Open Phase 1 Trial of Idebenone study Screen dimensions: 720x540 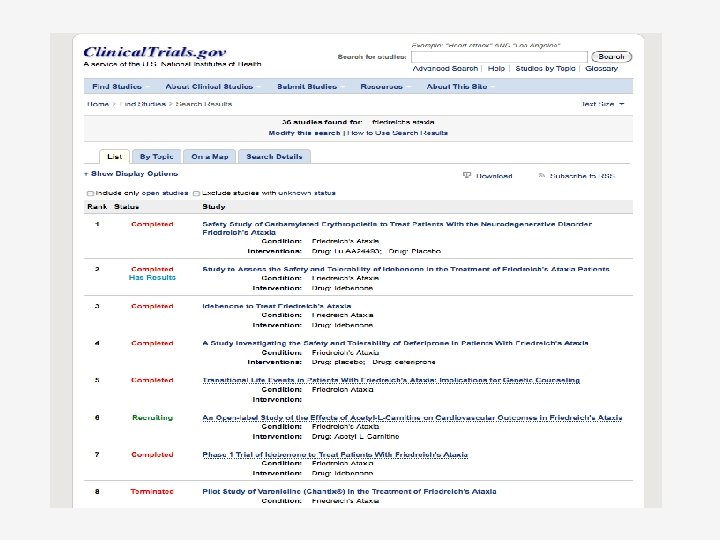tap(335, 455)
